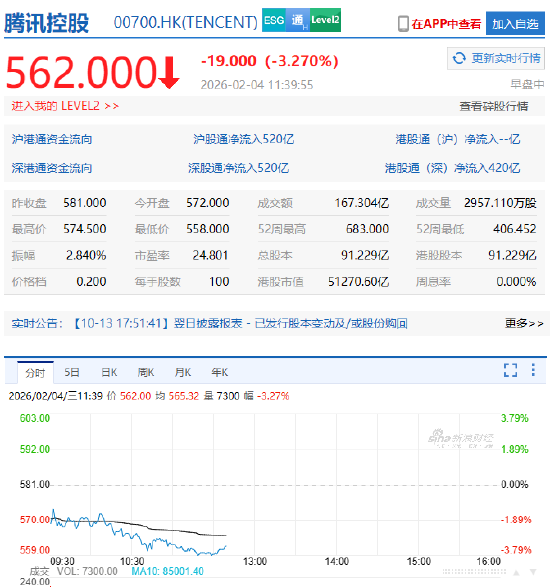Click 今开盘 value 572.000
Screen dimensions: 550x587
tap(208, 203)
